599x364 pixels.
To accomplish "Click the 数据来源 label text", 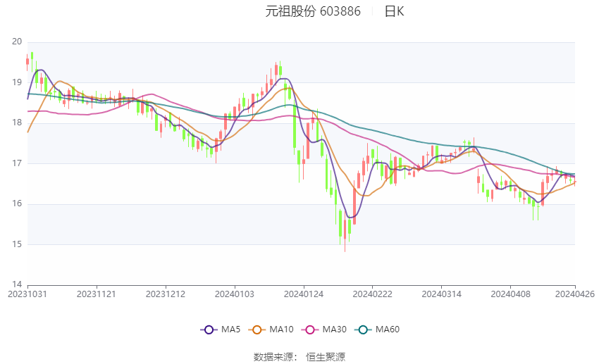I will (x=273, y=357).
